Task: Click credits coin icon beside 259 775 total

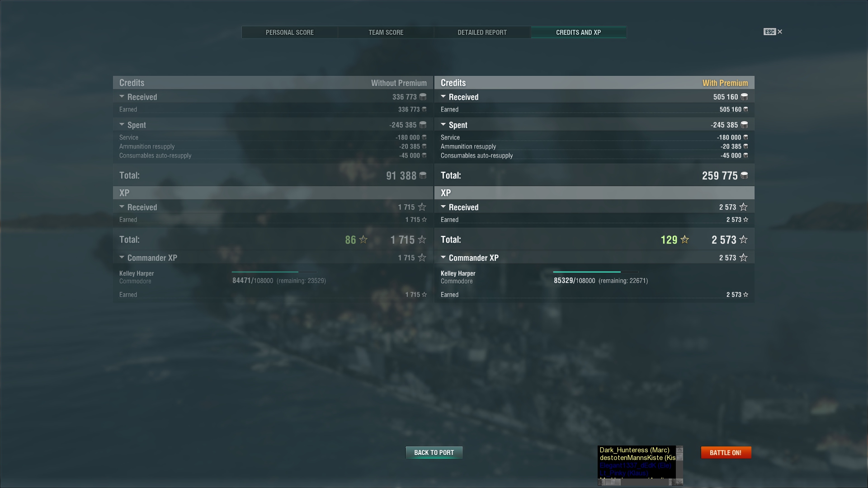Action: point(744,175)
